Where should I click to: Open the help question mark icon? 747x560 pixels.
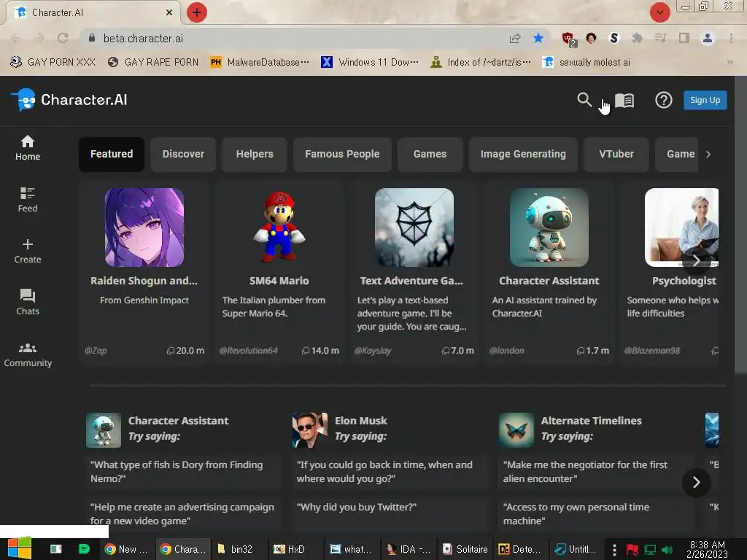(663, 100)
